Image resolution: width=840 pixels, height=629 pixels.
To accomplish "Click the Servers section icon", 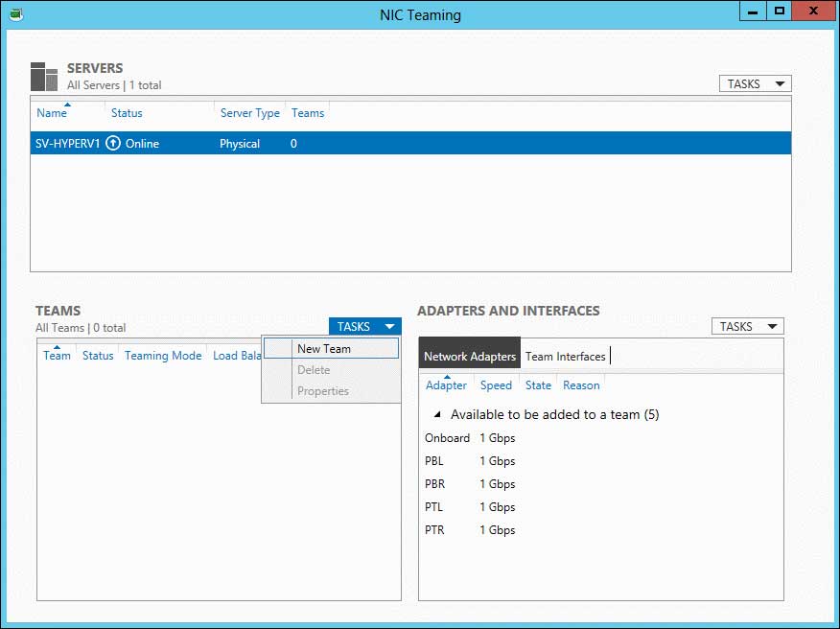I will click(44, 77).
